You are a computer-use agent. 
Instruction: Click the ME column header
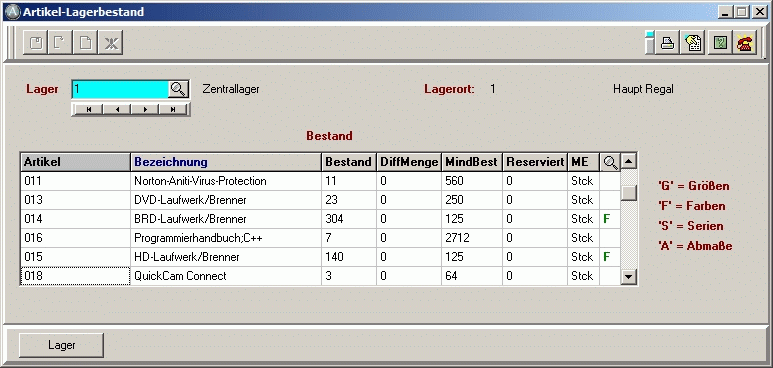(584, 162)
